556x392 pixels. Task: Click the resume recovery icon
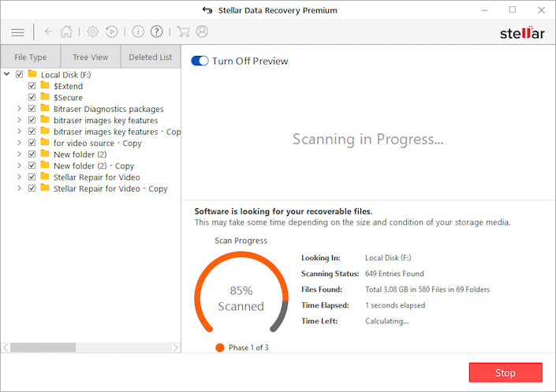[111, 32]
